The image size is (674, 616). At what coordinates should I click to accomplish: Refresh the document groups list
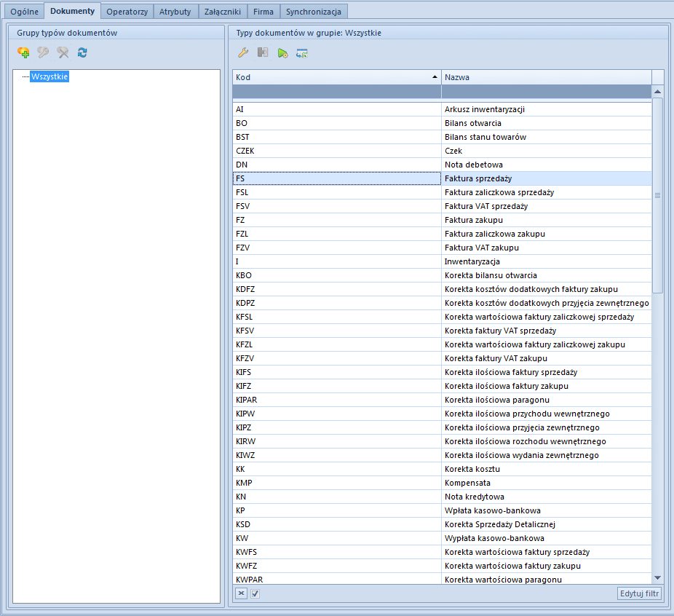click(x=82, y=52)
